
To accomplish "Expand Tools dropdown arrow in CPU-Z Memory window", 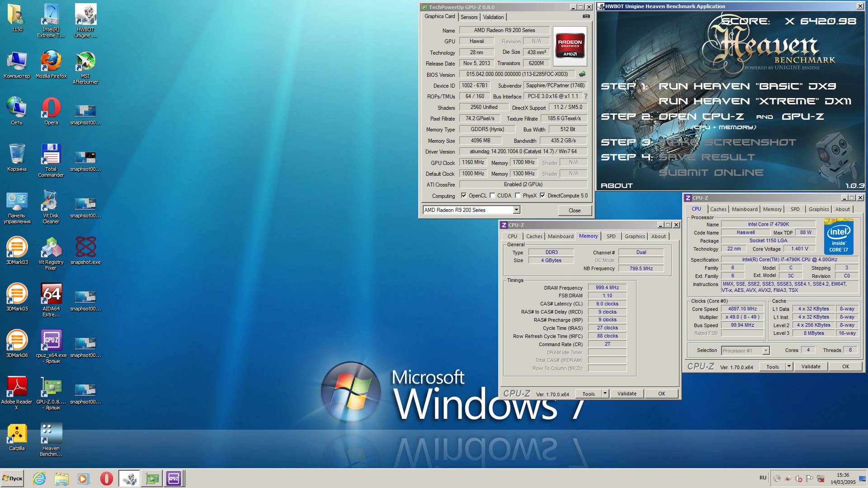I will coord(605,394).
